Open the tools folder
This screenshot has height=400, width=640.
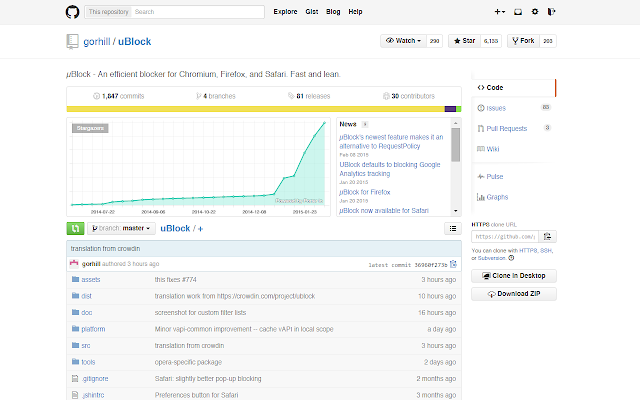click(x=88, y=362)
